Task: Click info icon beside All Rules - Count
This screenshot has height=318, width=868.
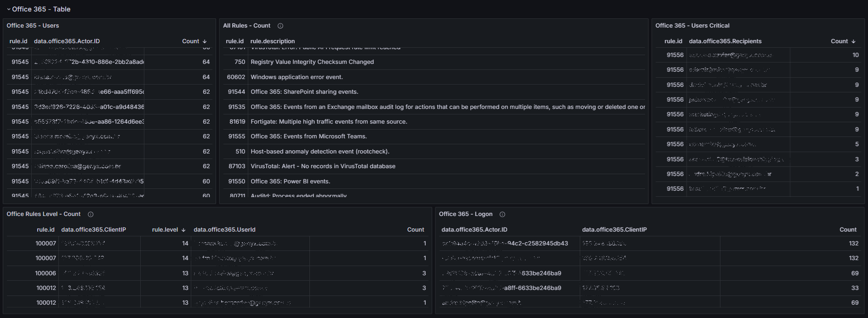Action: [280, 26]
